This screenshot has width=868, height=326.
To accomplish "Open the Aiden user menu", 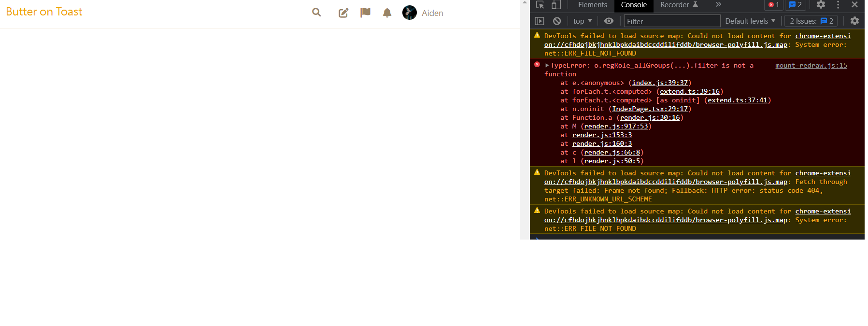I will tap(423, 13).
